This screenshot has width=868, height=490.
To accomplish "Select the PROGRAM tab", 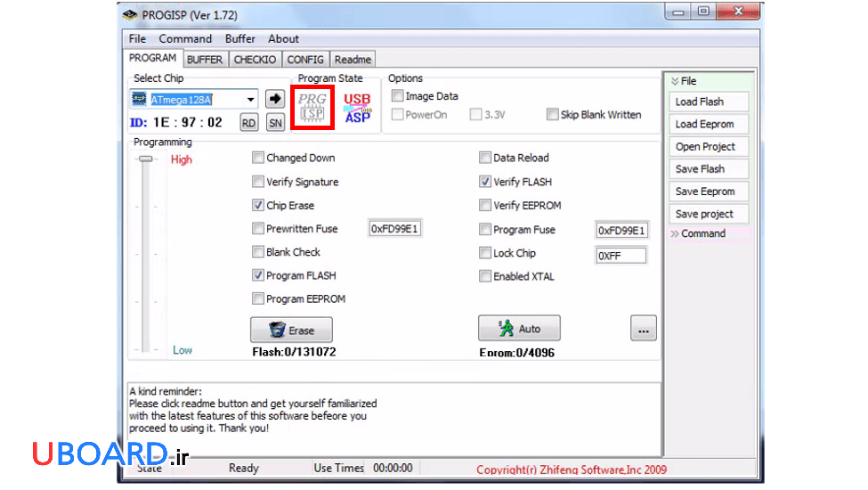I will (153, 58).
